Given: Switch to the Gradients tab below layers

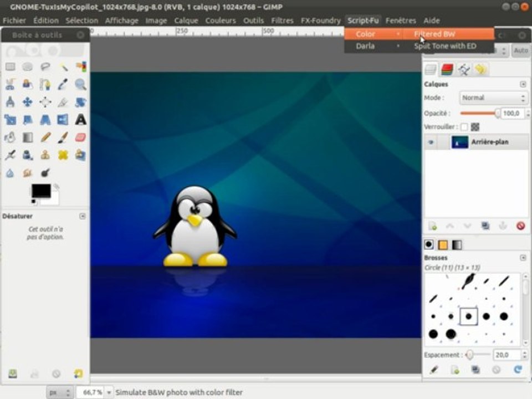Looking at the screenshot, I should (457, 245).
